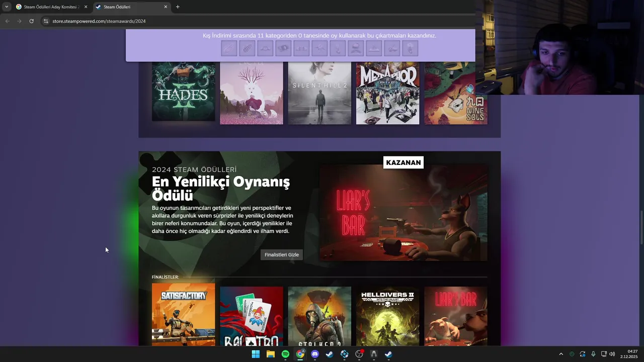Open the last Steam taskbar icon
Screen dimensions: 644x362
tap(389, 354)
